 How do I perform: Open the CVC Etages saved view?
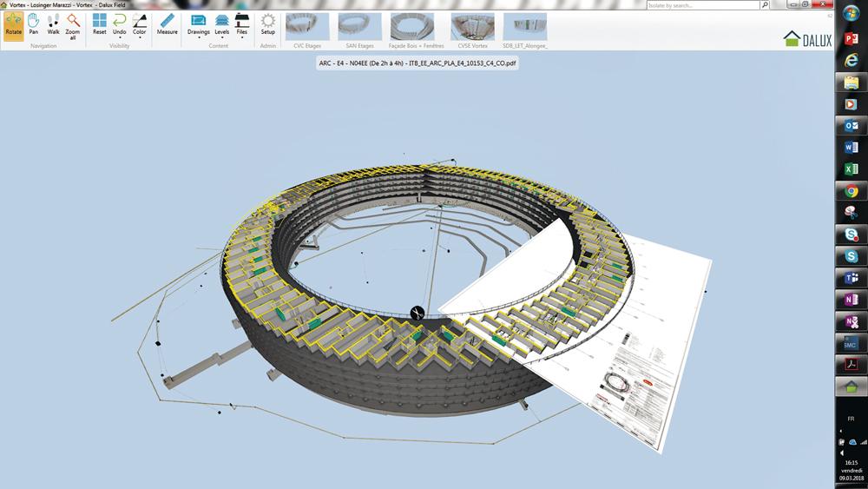click(x=307, y=30)
